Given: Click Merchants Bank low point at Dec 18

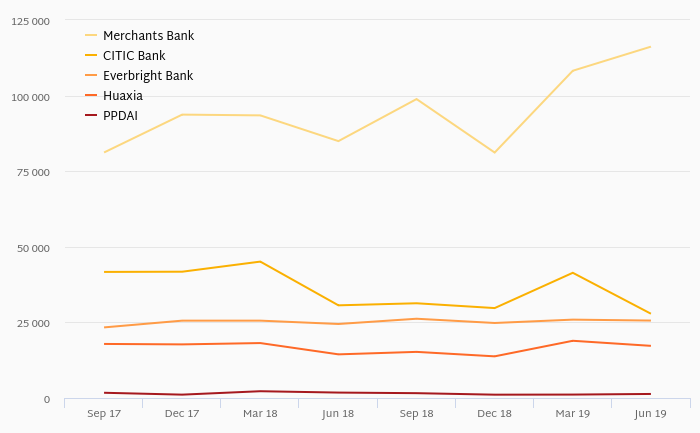Looking at the screenshot, I should [x=495, y=153].
